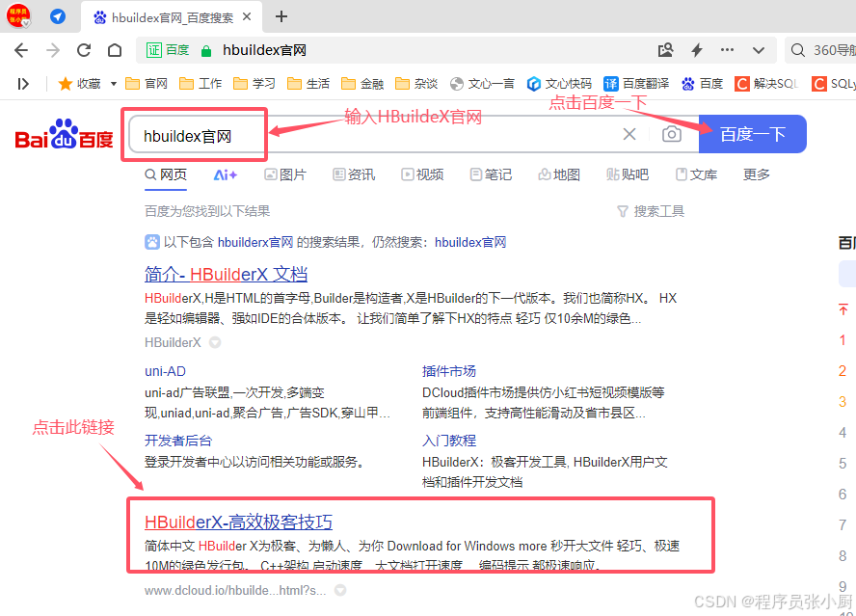Open the 金融 bookmark folder

(x=362, y=84)
